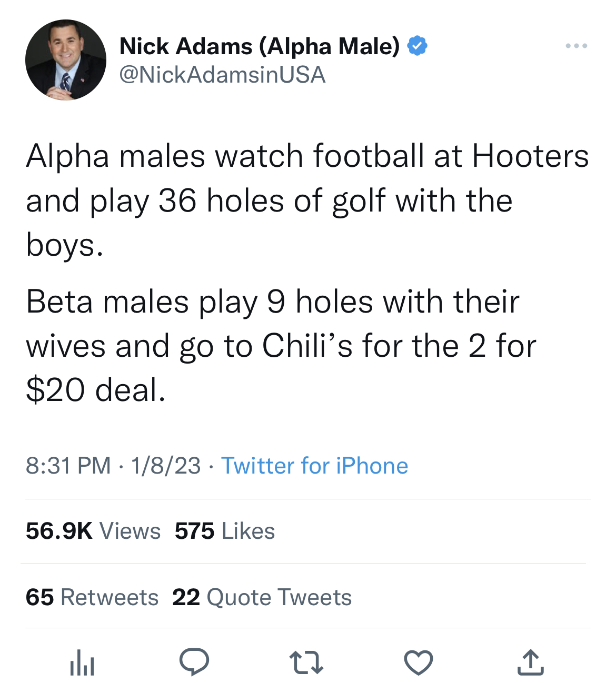The image size is (616, 683).
Task: View the 56.9K Views count
Action: tap(93, 531)
